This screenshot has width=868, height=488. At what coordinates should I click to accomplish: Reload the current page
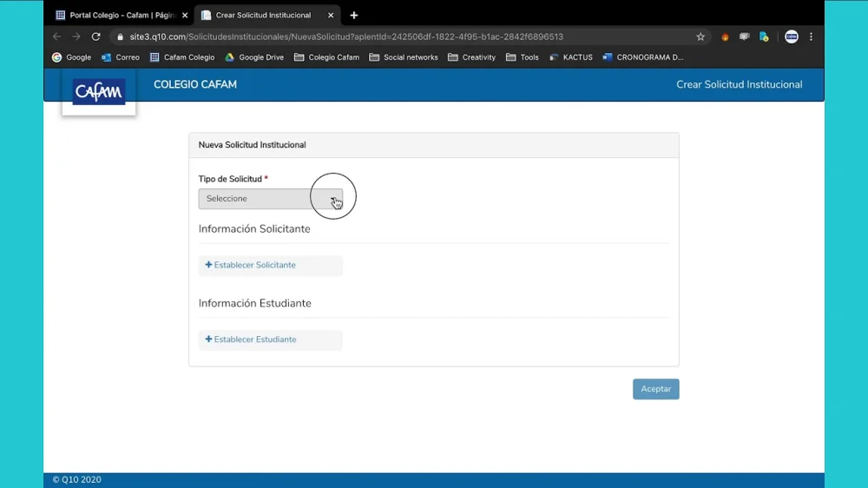pyautogui.click(x=95, y=36)
